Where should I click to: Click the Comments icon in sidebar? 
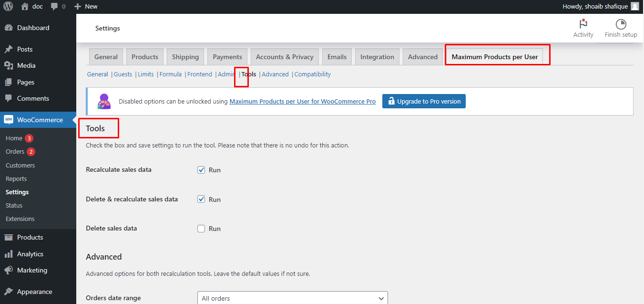tap(9, 98)
